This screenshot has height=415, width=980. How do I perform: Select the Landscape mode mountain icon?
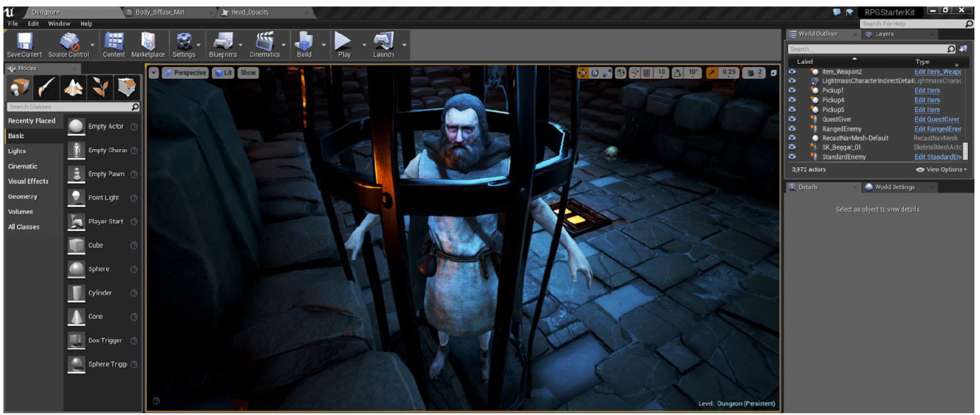(73, 87)
